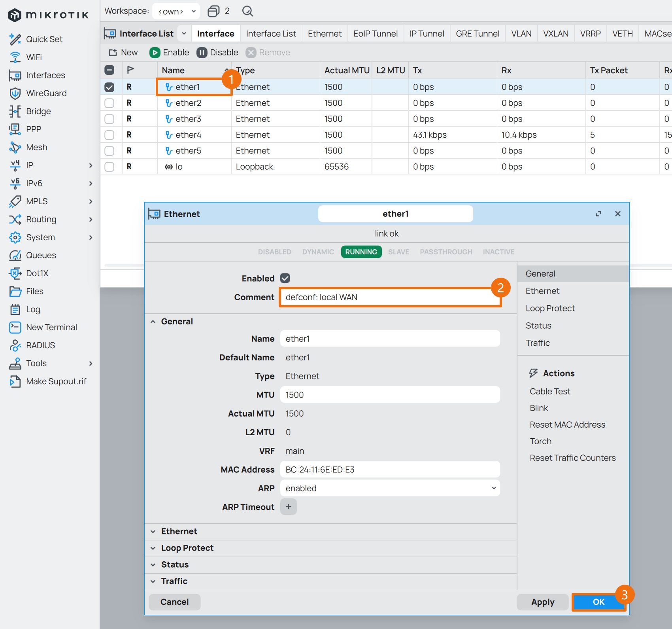Click the Name input field in dialog

click(390, 339)
